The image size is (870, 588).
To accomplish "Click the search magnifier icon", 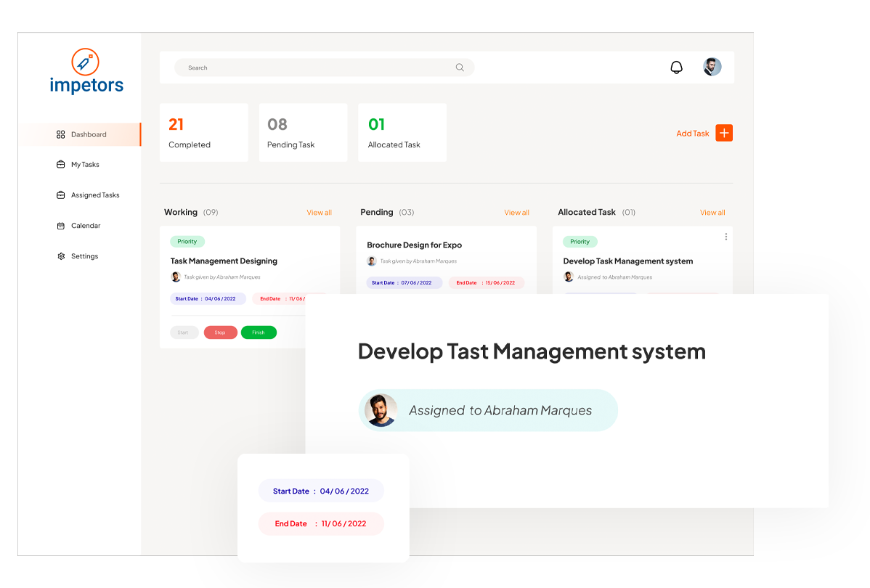I will [460, 68].
